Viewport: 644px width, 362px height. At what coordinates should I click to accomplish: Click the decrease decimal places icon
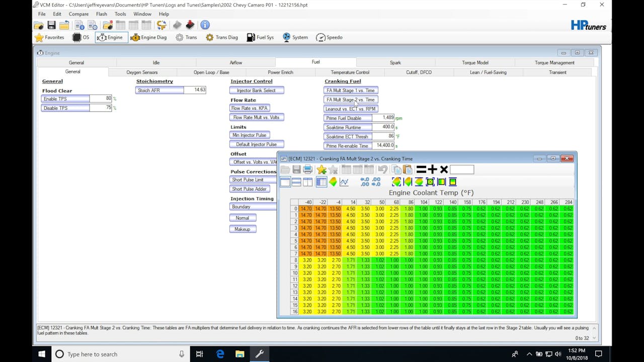[x=365, y=182]
